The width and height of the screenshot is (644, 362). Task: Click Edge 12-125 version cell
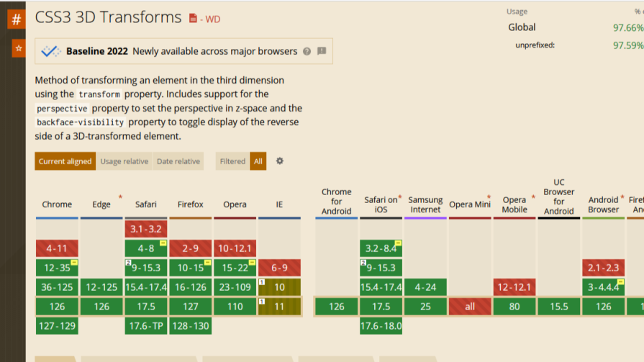(x=101, y=287)
